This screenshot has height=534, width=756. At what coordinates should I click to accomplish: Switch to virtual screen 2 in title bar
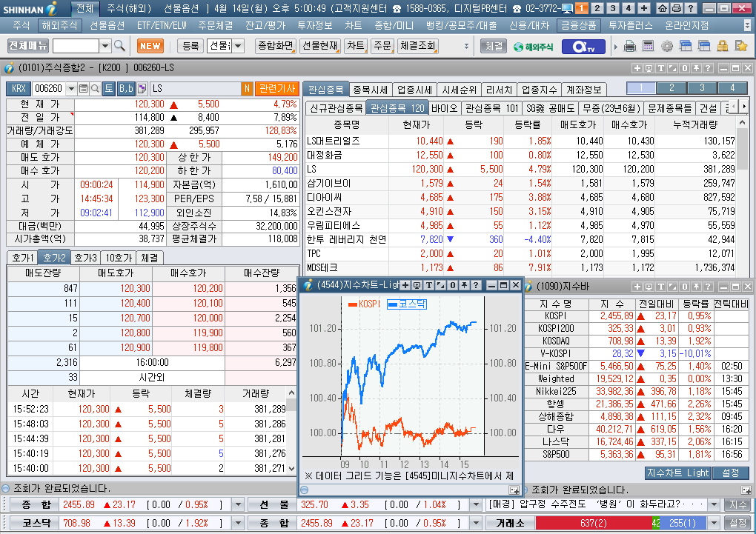(x=597, y=8)
